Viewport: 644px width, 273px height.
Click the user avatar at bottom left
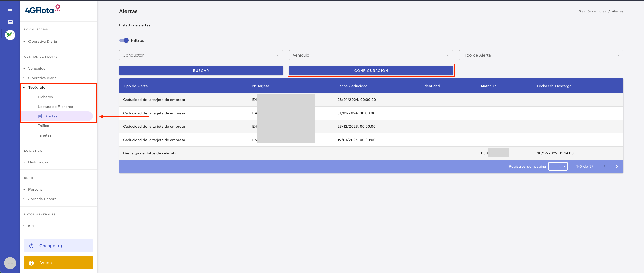point(10,263)
